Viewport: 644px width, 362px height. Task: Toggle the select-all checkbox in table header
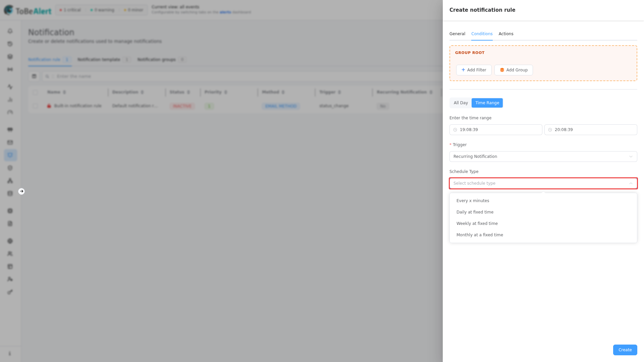[x=35, y=92]
